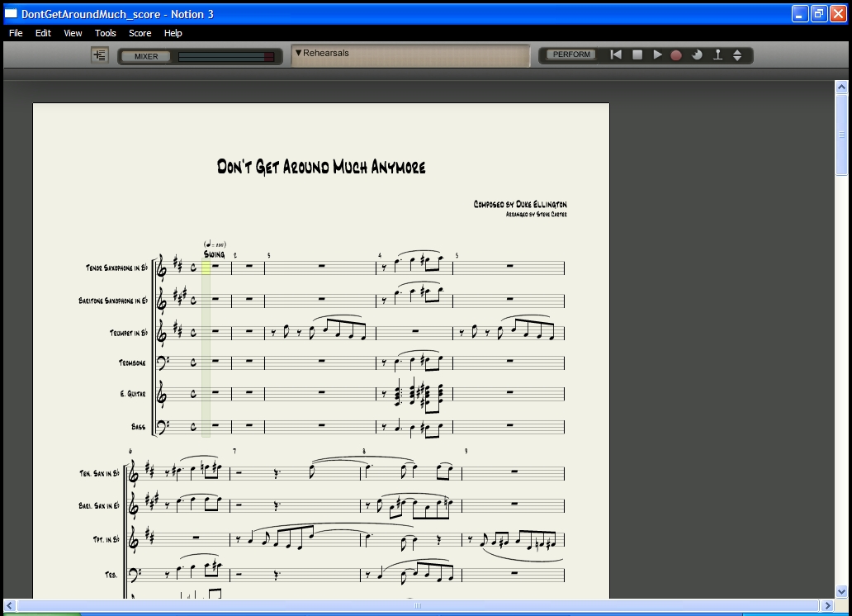This screenshot has height=616, width=852.
Task: Click the round dial icon next to Record
Action: click(697, 55)
